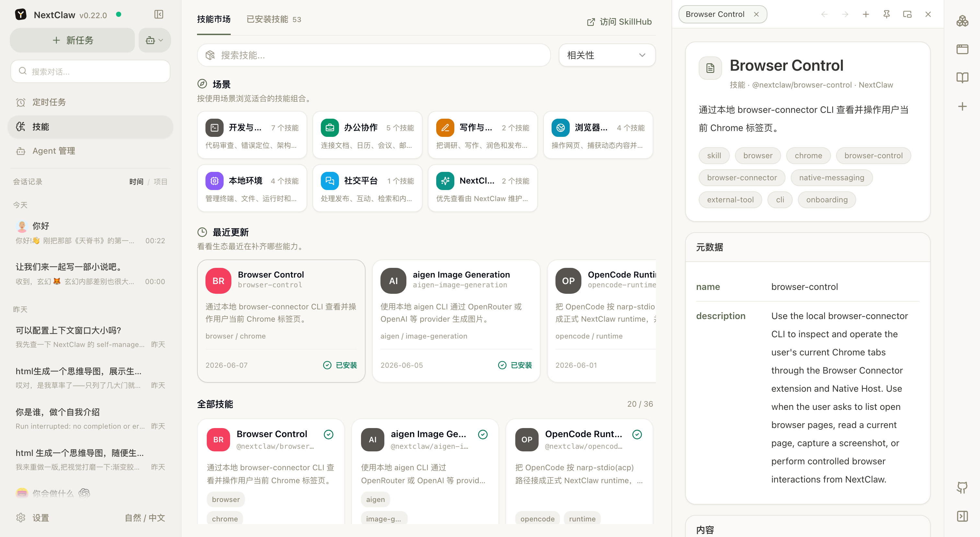Screen dimensions: 980x537
Task: Open OpenCode Runtime card in 最近更新
Action: click(x=602, y=321)
